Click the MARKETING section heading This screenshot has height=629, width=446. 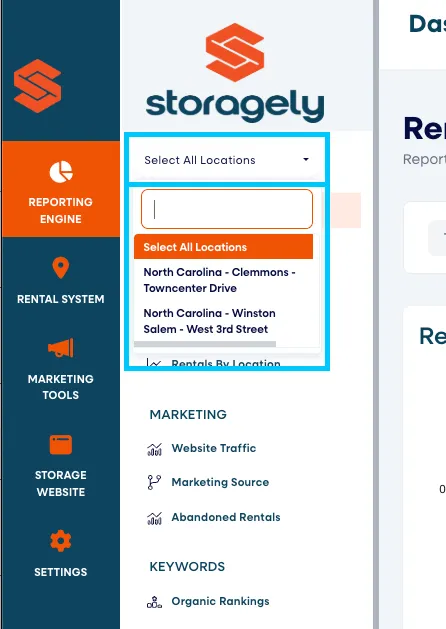coord(188,414)
